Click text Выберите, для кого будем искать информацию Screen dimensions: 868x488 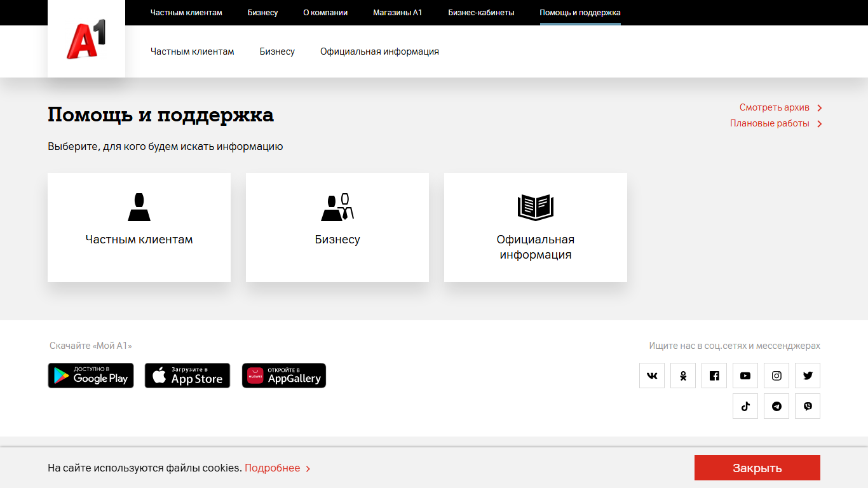click(165, 147)
